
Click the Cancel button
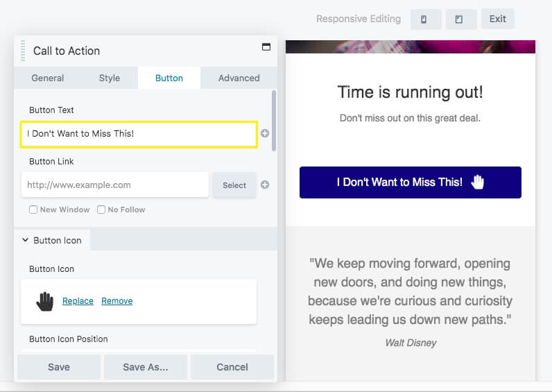pos(232,367)
